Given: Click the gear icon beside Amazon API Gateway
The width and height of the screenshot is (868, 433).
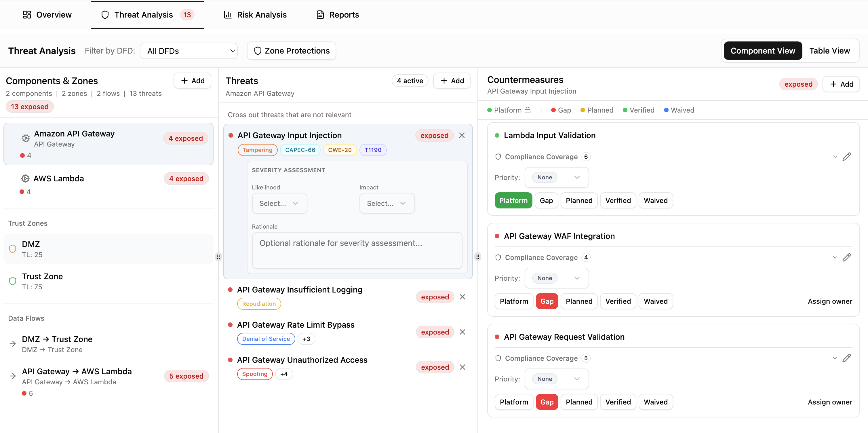Looking at the screenshot, I should [x=26, y=138].
